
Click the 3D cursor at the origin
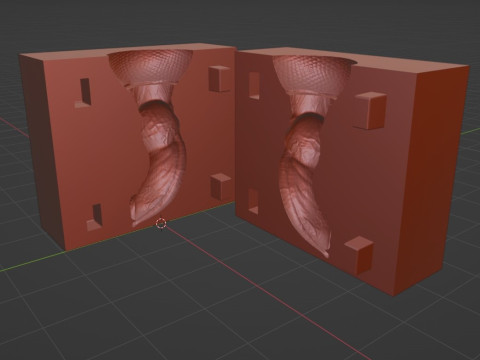point(161,224)
